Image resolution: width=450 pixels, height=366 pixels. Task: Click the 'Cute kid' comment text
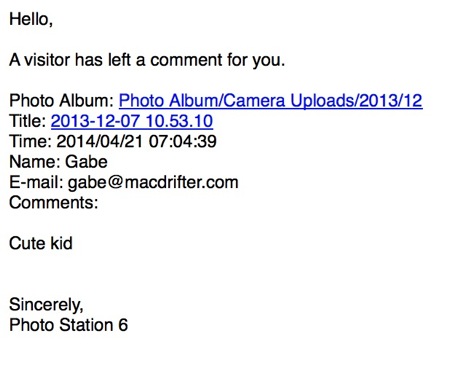[41, 243]
